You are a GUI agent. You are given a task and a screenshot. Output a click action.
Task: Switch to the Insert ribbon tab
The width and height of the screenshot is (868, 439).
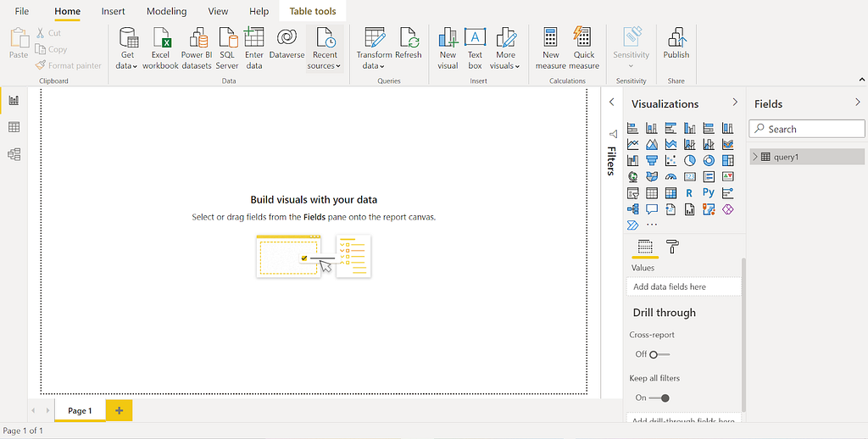click(x=113, y=11)
